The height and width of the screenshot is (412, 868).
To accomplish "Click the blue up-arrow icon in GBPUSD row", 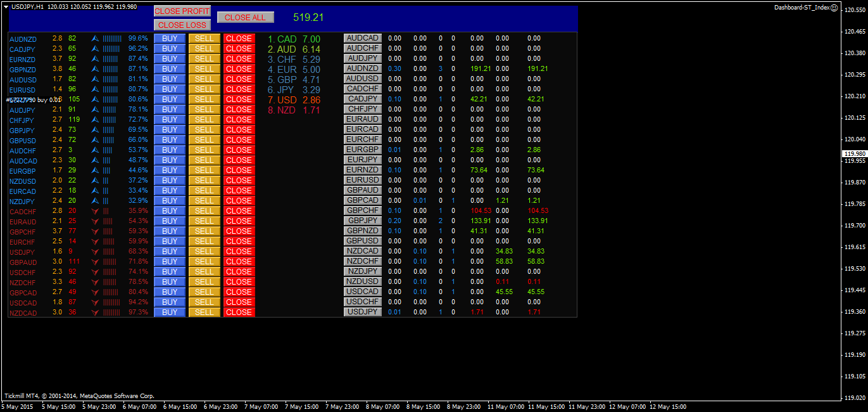I will (96, 140).
